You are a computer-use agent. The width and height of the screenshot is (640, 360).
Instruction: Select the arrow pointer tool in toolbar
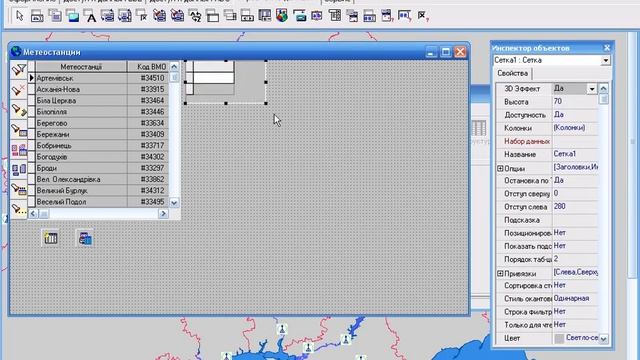pyautogui.click(x=19, y=16)
